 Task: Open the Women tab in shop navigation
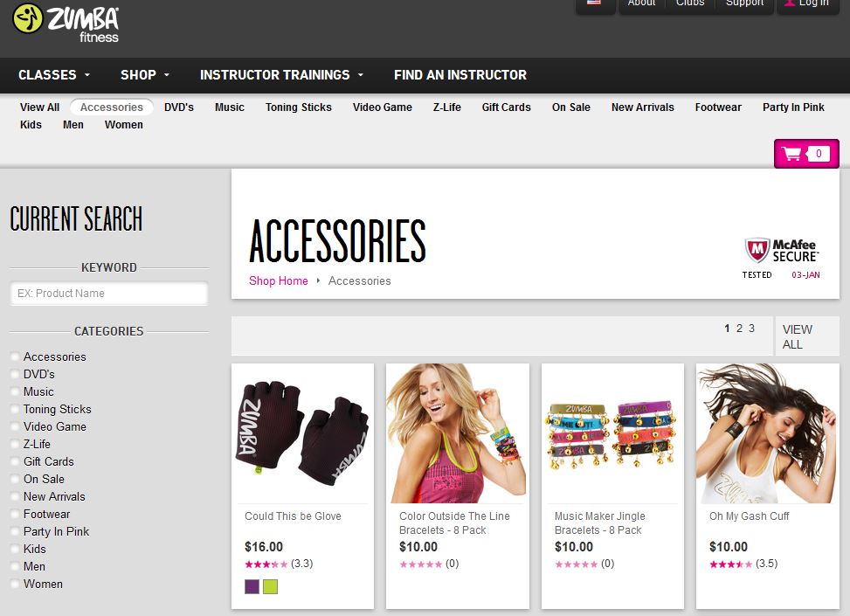(x=123, y=125)
